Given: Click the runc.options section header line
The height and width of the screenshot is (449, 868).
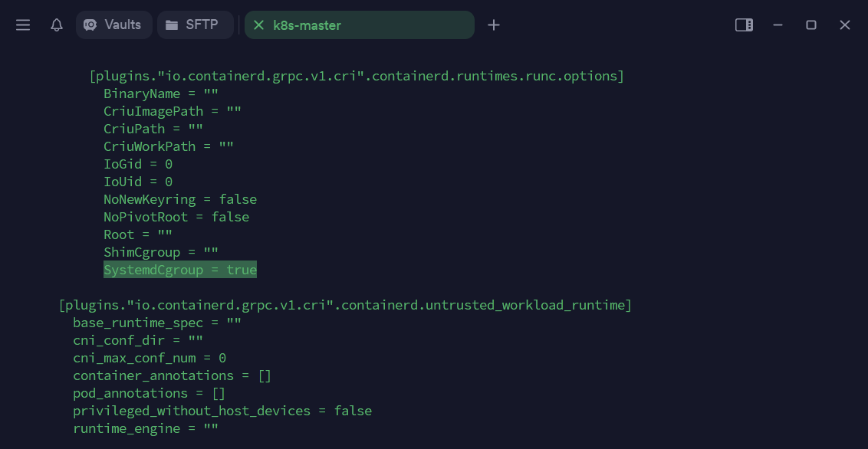Looking at the screenshot, I should 357,76.
